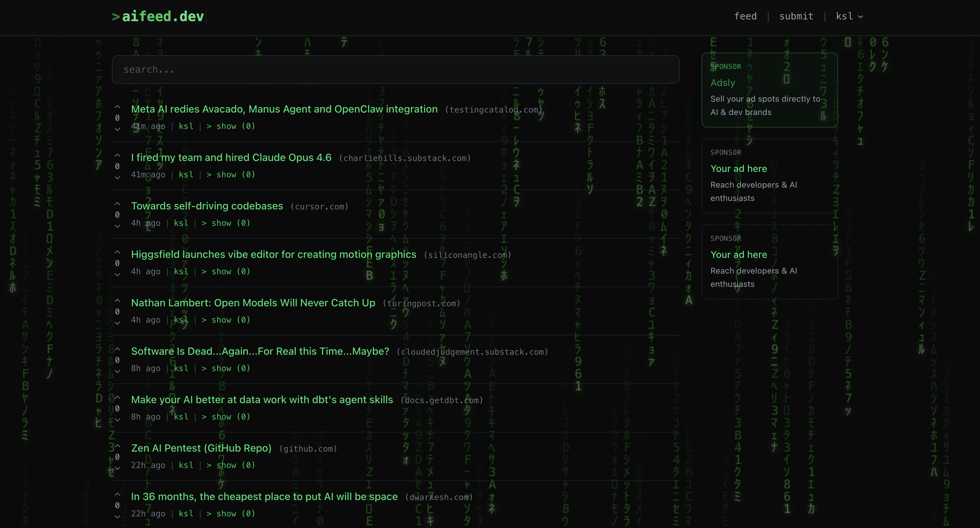Click the first Your ad here sponsor slot

[769, 176]
